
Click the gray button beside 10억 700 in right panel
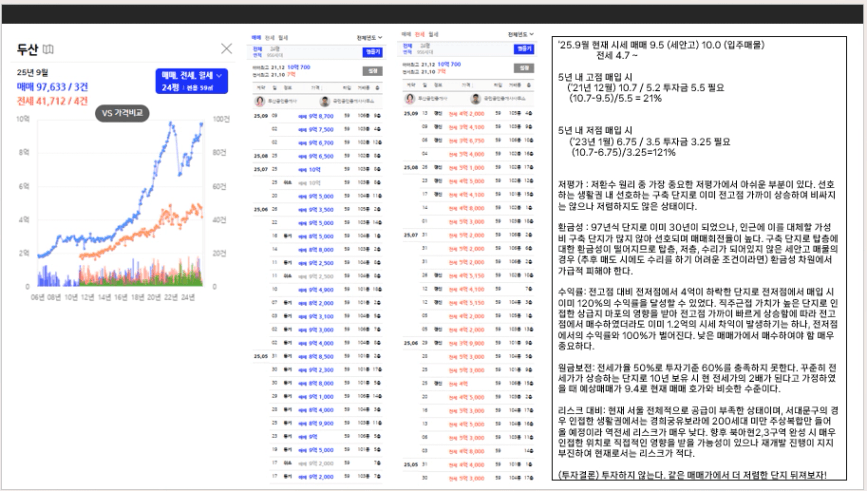[524, 67]
